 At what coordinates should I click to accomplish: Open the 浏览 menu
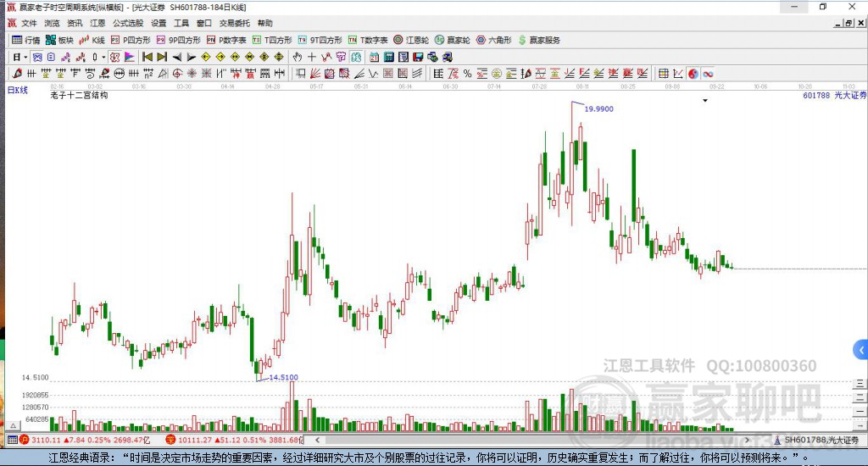(52, 23)
